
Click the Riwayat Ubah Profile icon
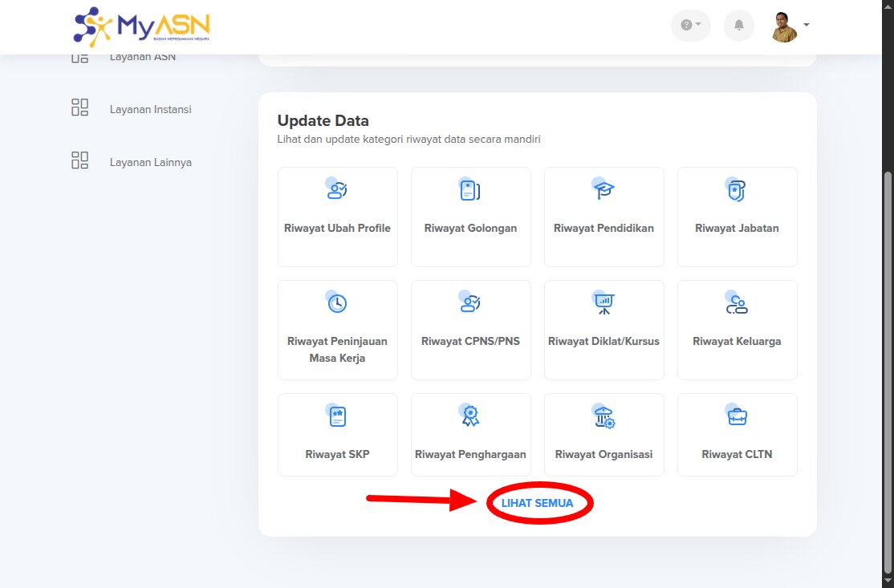coord(337,190)
